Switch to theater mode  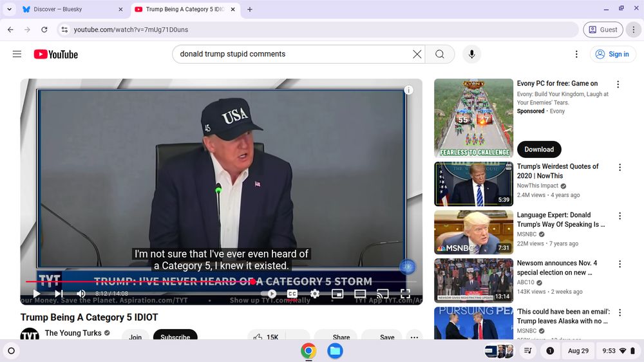[x=360, y=293]
